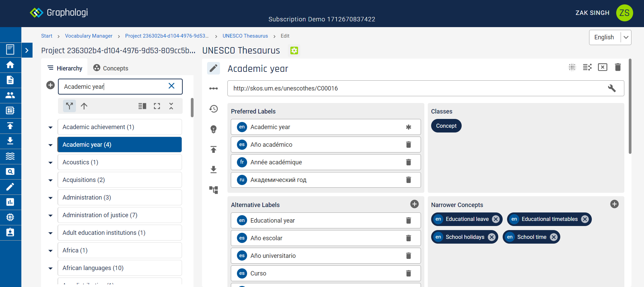This screenshot has height=287, width=644.
Task: Open ZS user avatar menu
Action: tap(624, 13)
